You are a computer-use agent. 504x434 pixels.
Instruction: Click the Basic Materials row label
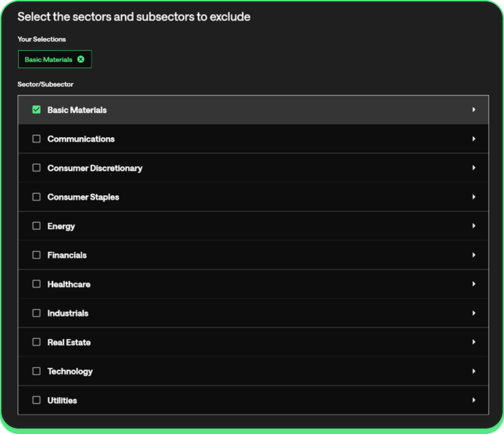pyautogui.click(x=77, y=110)
